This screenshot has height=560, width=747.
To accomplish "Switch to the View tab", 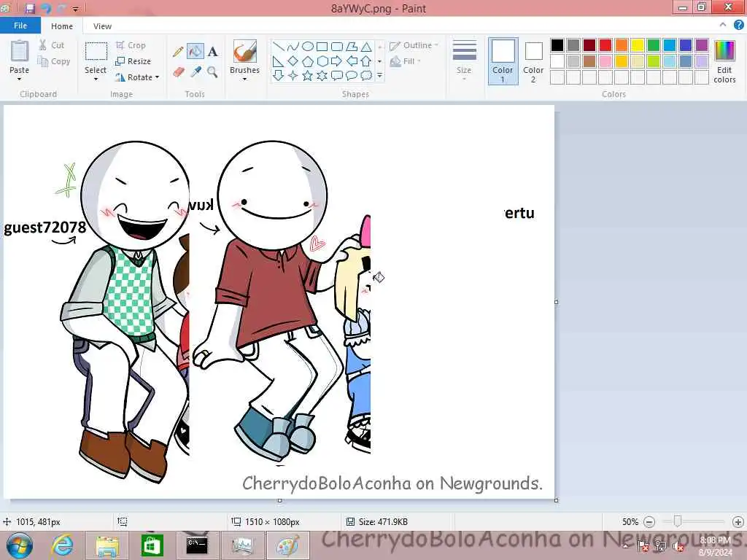I will [102, 26].
